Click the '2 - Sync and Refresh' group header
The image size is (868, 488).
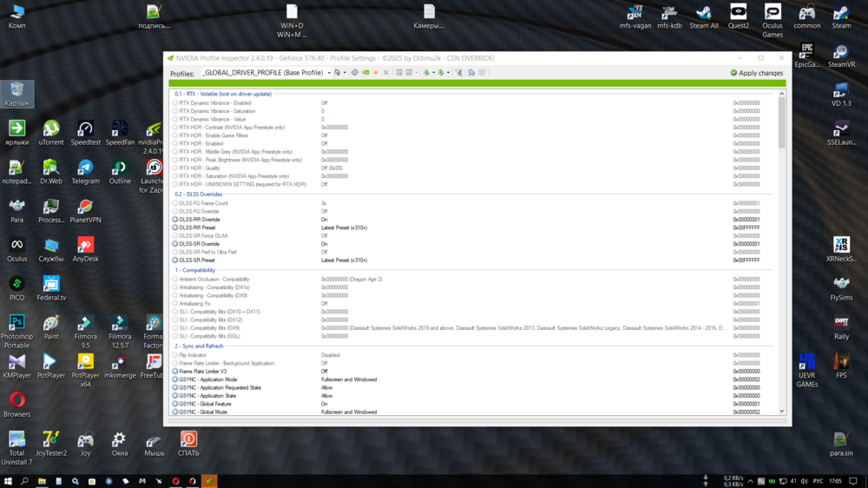pos(199,346)
